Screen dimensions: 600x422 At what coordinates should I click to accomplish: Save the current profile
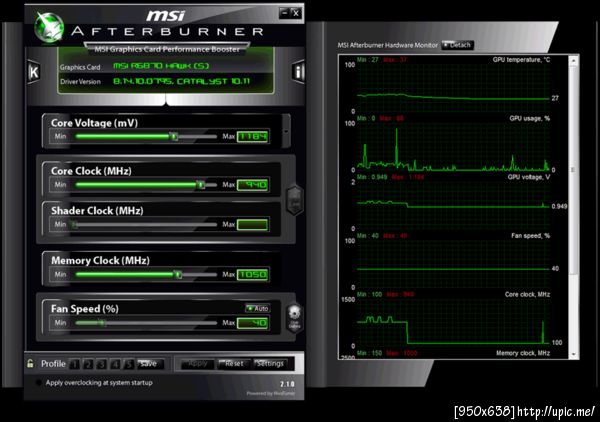pos(150,364)
